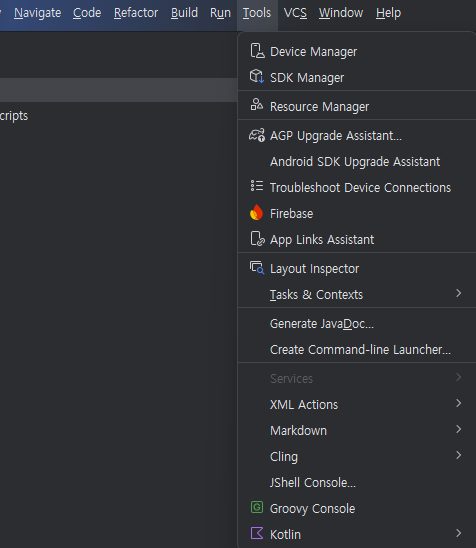Open Device Manager via its phone icon
The image size is (476, 548).
[257, 51]
